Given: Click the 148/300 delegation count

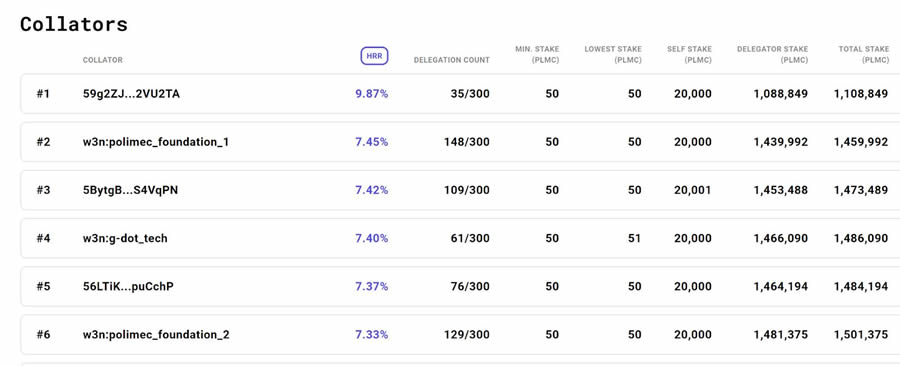Looking at the screenshot, I should (467, 142).
